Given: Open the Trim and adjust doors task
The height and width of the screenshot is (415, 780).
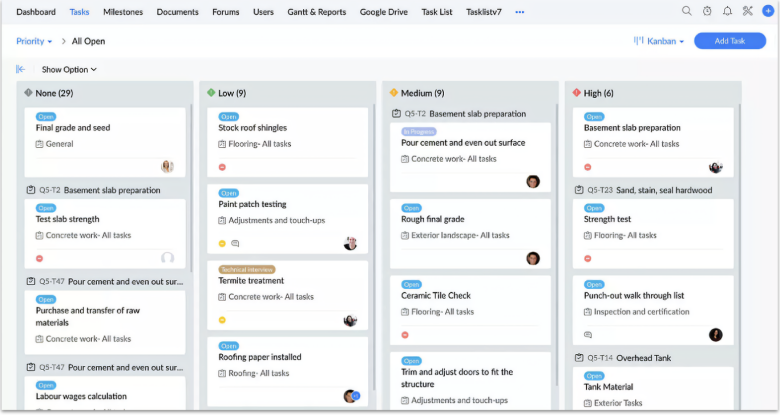Looking at the screenshot, I should [x=457, y=378].
